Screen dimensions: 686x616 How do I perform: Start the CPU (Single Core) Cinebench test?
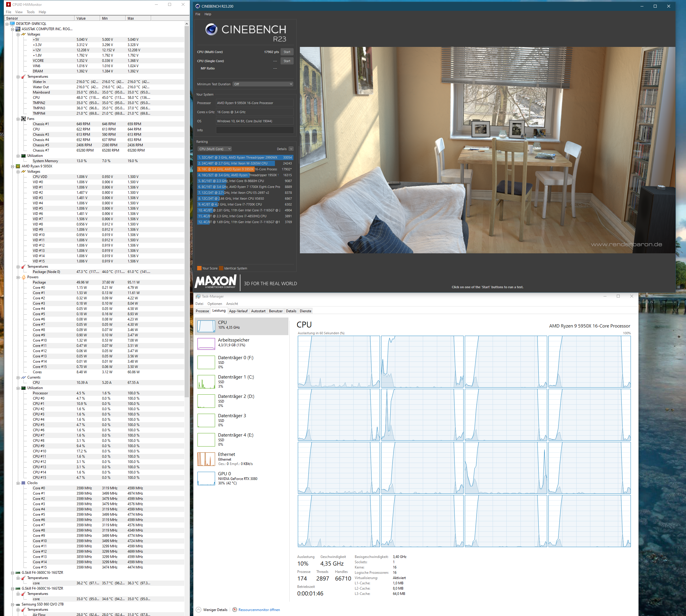pos(287,61)
